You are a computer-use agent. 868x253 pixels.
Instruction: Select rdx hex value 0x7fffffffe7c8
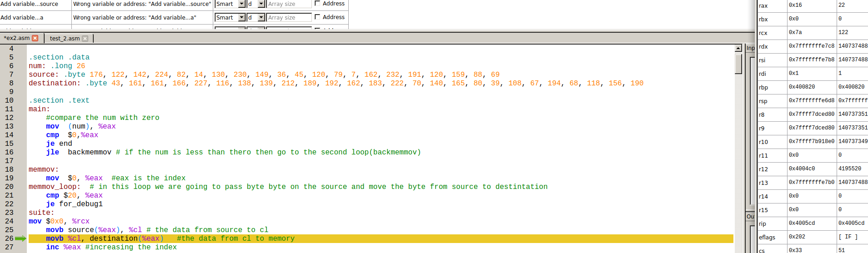(811, 46)
